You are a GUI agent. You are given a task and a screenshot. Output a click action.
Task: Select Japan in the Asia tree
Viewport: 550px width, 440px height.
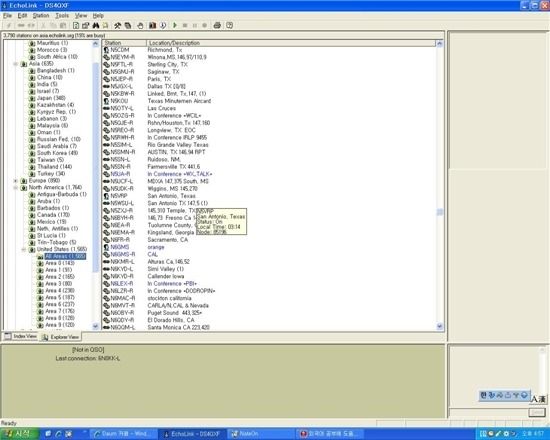[x=51, y=98]
